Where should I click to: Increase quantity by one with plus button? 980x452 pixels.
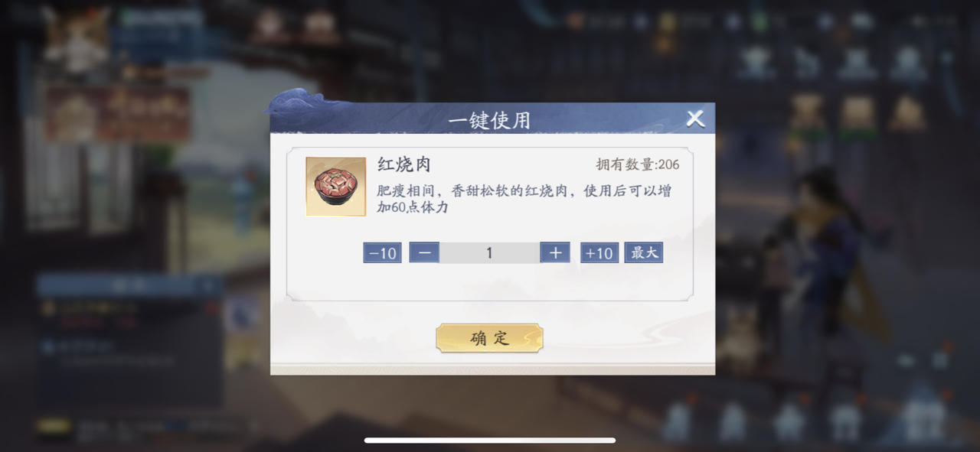(x=555, y=252)
